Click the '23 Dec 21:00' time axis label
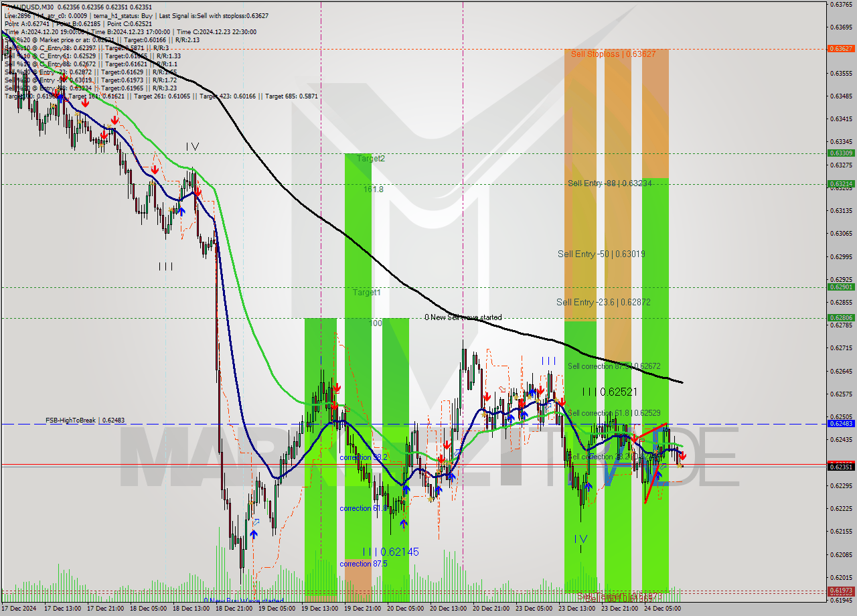This screenshot has height=616, width=857. (x=620, y=609)
